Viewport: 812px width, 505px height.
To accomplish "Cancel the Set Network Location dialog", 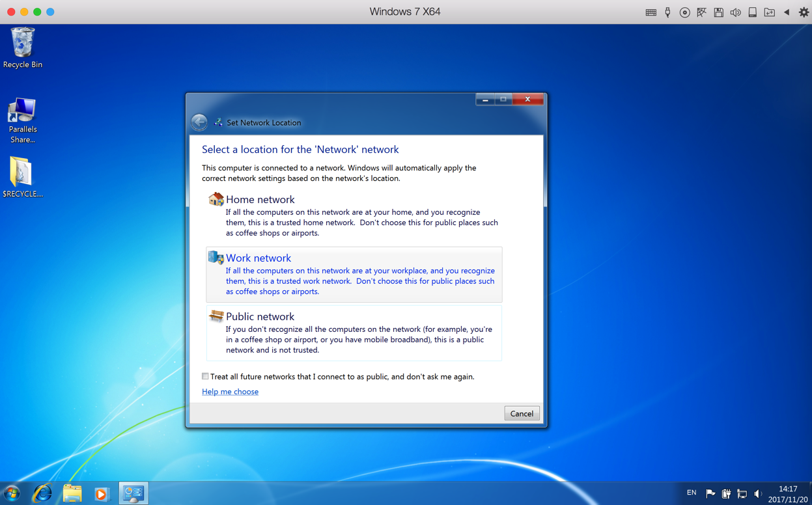I will click(x=522, y=413).
